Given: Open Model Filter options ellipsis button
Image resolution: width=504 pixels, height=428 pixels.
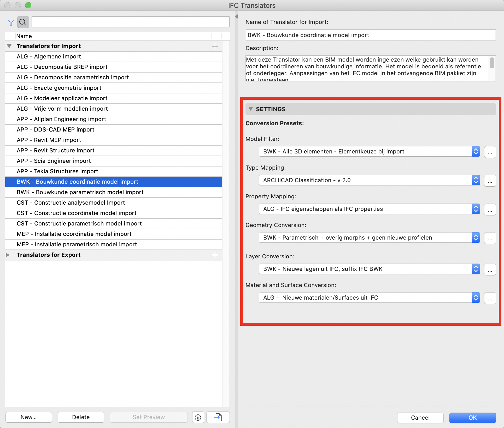Looking at the screenshot, I should click(x=490, y=152).
